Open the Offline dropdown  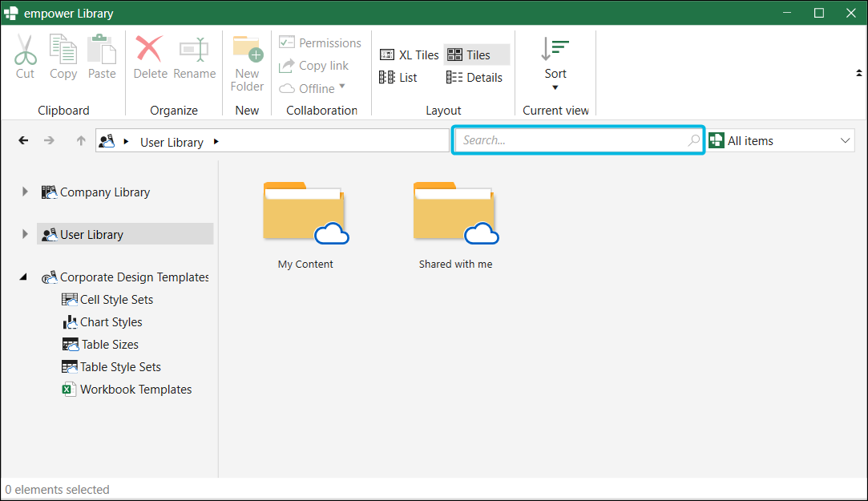pos(313,88)
